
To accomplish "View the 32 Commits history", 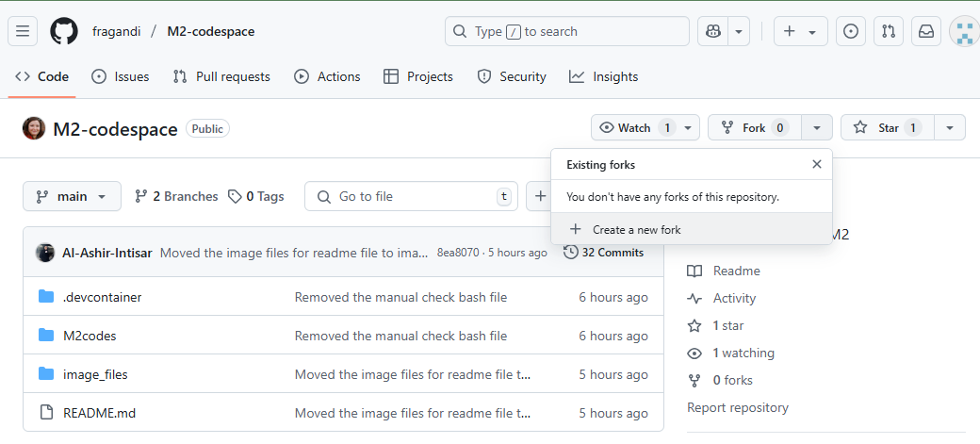I will point(603,253).
